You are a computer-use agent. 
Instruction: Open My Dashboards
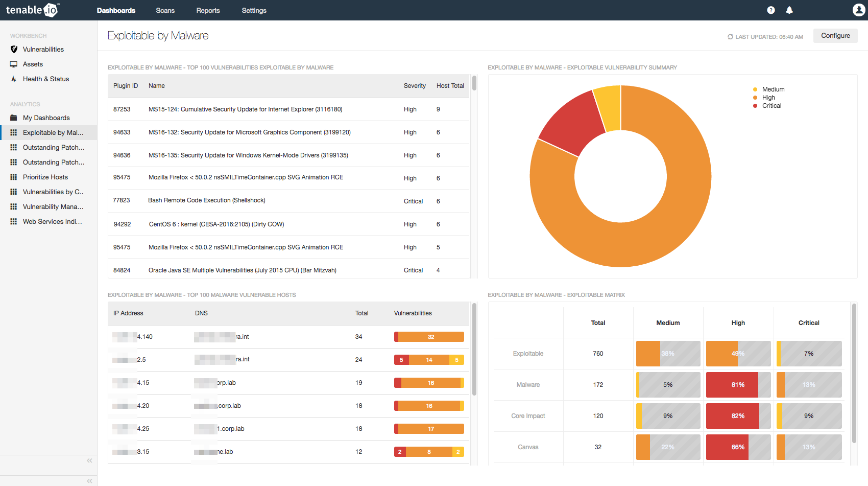click(46, 118)
